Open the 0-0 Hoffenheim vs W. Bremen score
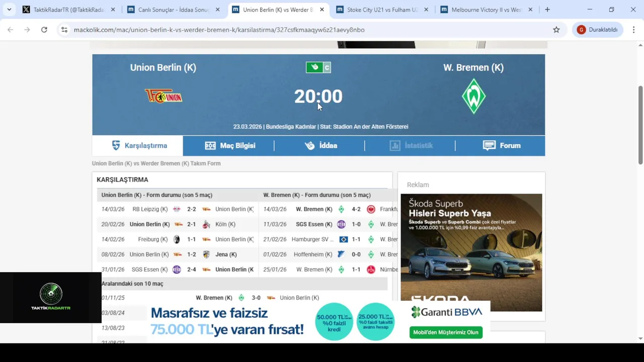 [x=356, y=254]
